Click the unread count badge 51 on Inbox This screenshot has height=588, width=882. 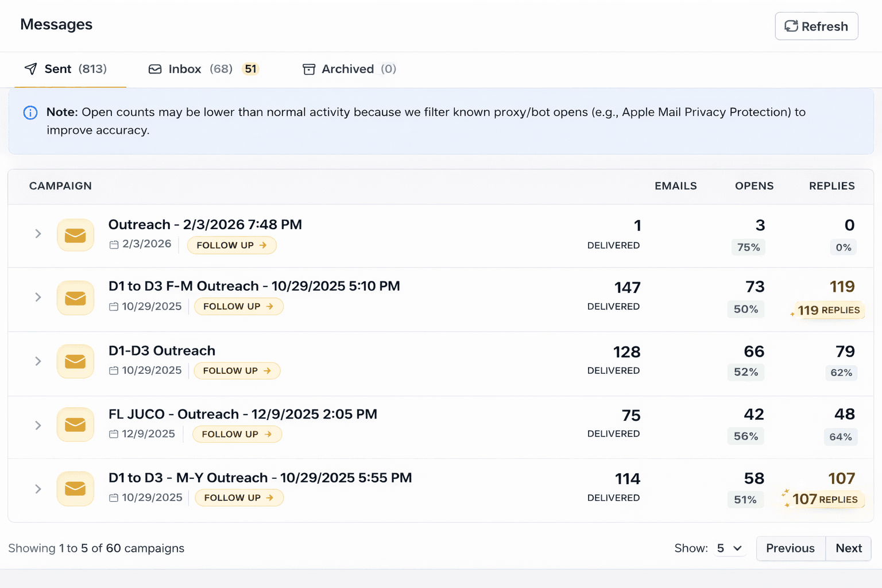click(250, 69)
